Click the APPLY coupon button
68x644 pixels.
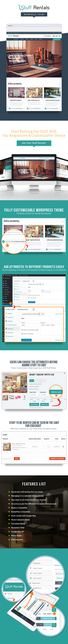[17, 459]
